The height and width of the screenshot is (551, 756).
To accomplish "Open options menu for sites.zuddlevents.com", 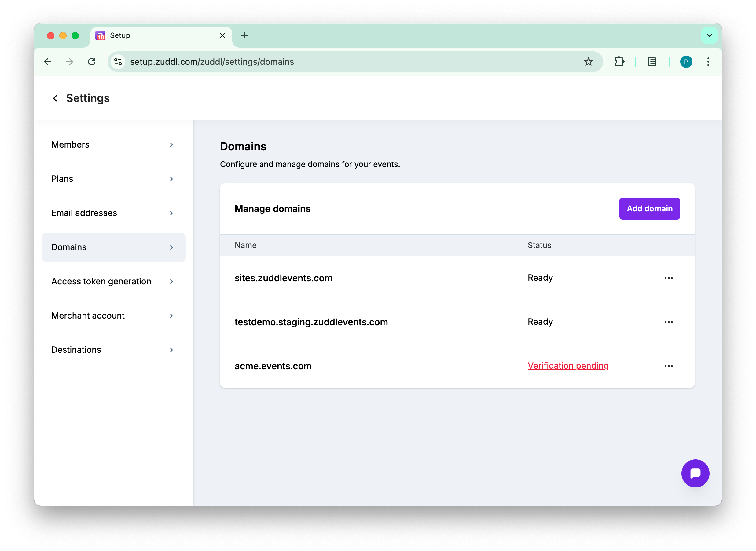I will click(668, 278).
